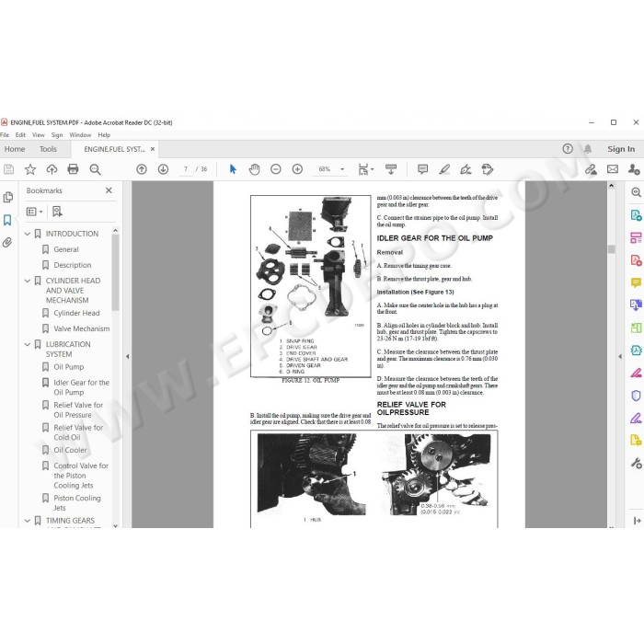Image resolution: width=644 pixels, height=644 pixels.
Task: Close the Bookmarks panel
Action: 109,190
